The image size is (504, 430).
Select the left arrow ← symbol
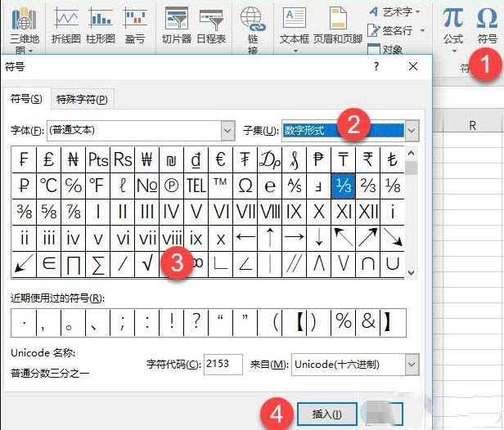pyautogui.click(x=245, y=238)
